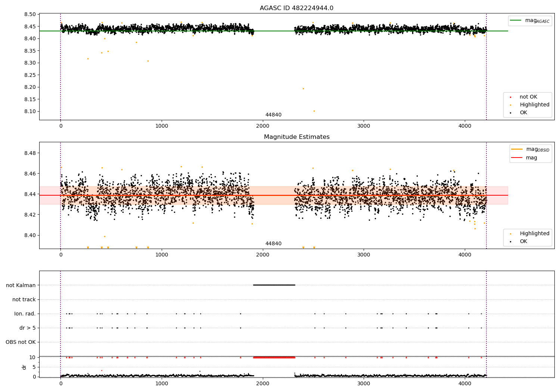This screenshot has width=560, height=392.
Task: Click x-axis tick '2000' under Magnitude Estimates plot
Action: pyautogui.click(x=263, y=255)
